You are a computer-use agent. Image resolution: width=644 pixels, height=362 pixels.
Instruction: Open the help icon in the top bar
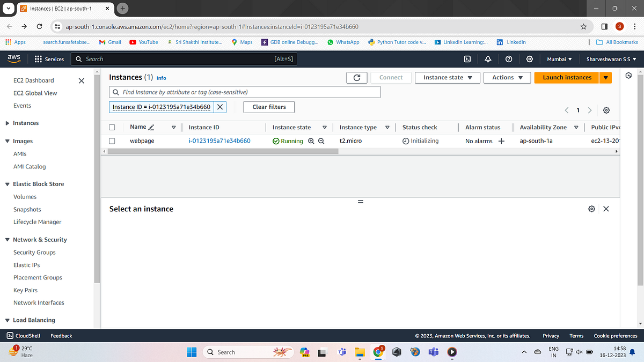509,59
